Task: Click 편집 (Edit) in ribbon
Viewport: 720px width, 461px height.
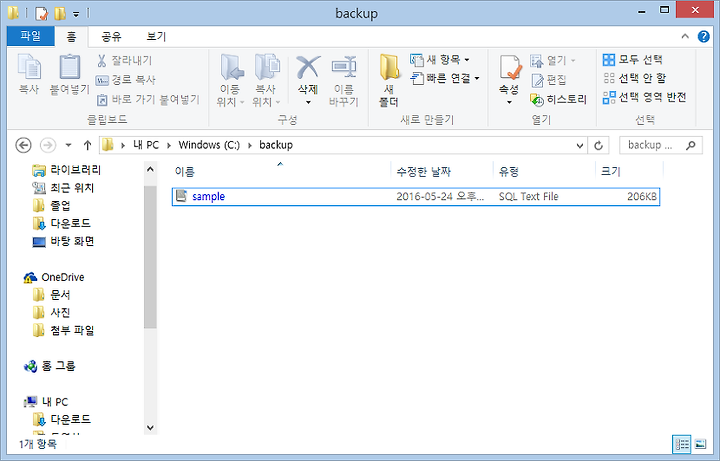Action: tap(548, 80)
